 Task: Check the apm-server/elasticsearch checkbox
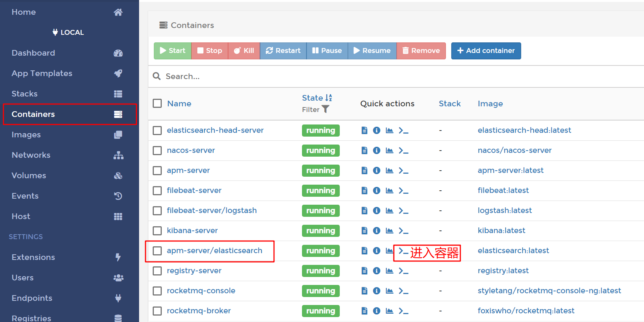[157, 251]
